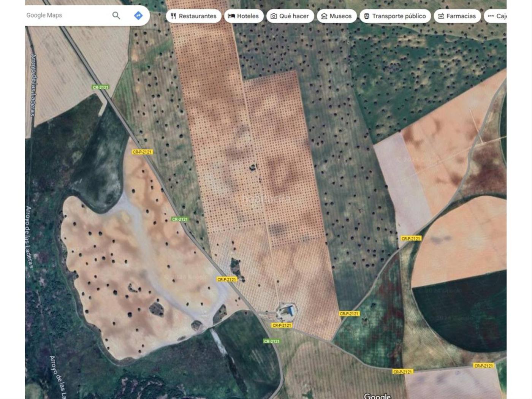Click the bed icon for Hoteles
This screenshot has width=532, height=399.
click(x=231, y=16)
